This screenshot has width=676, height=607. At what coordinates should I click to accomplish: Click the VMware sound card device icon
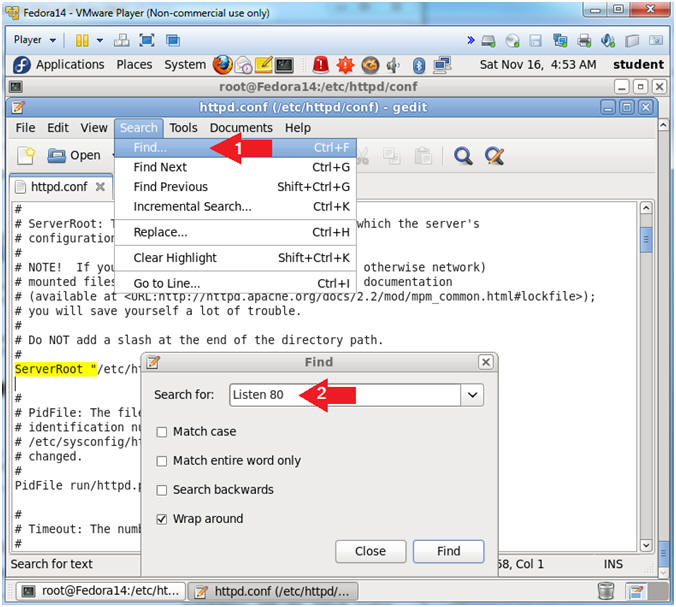click(608, 41)
